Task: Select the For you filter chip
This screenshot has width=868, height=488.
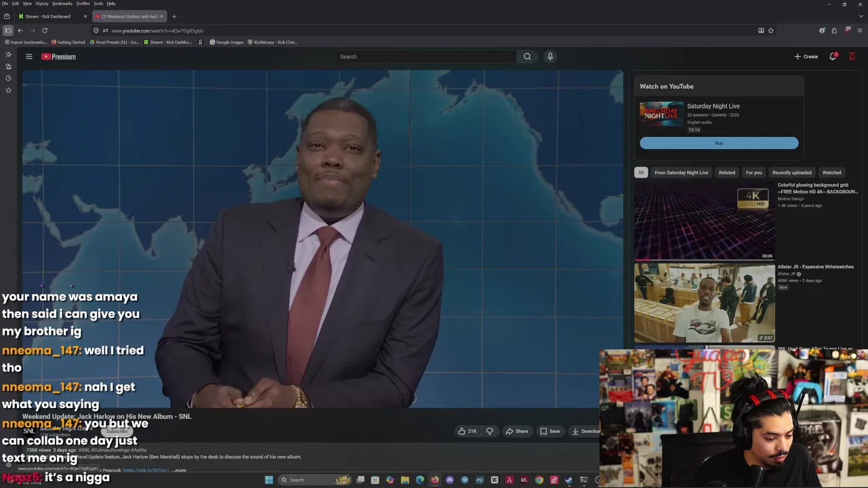Action: (x=754, y=172)
